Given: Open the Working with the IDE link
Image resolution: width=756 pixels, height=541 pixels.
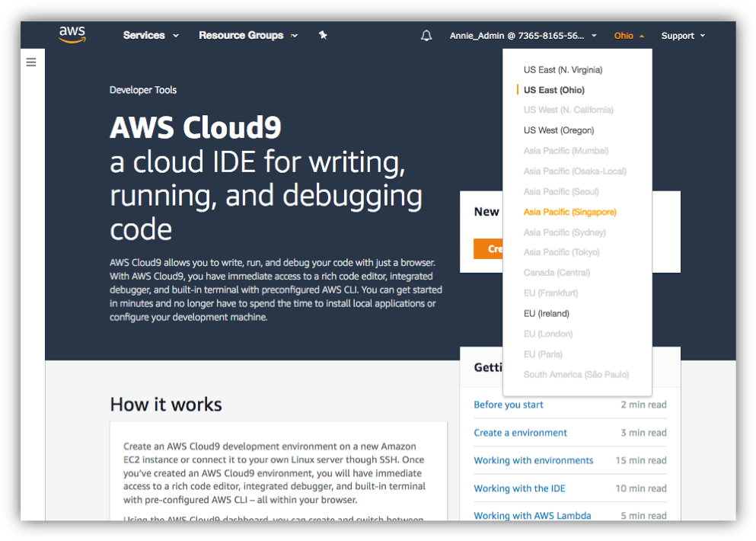Looking at the screenshot, I should coord(519,488).
